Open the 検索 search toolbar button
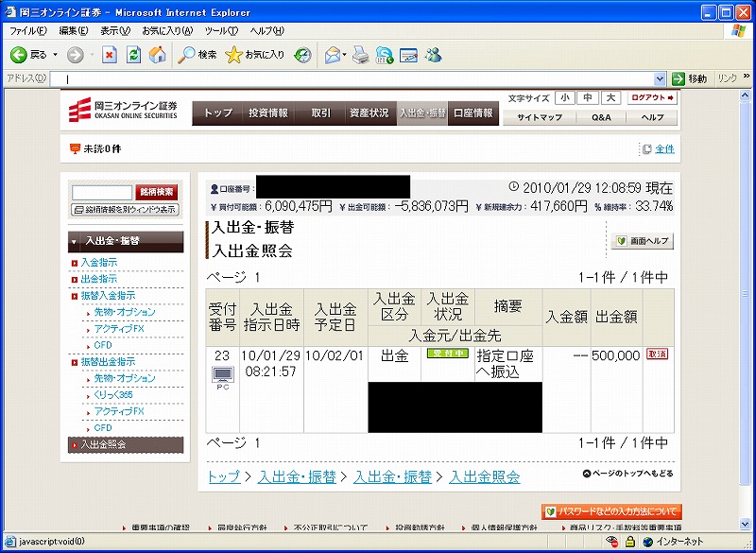Viewport: 756px width, 553px height. coord(198,55)
